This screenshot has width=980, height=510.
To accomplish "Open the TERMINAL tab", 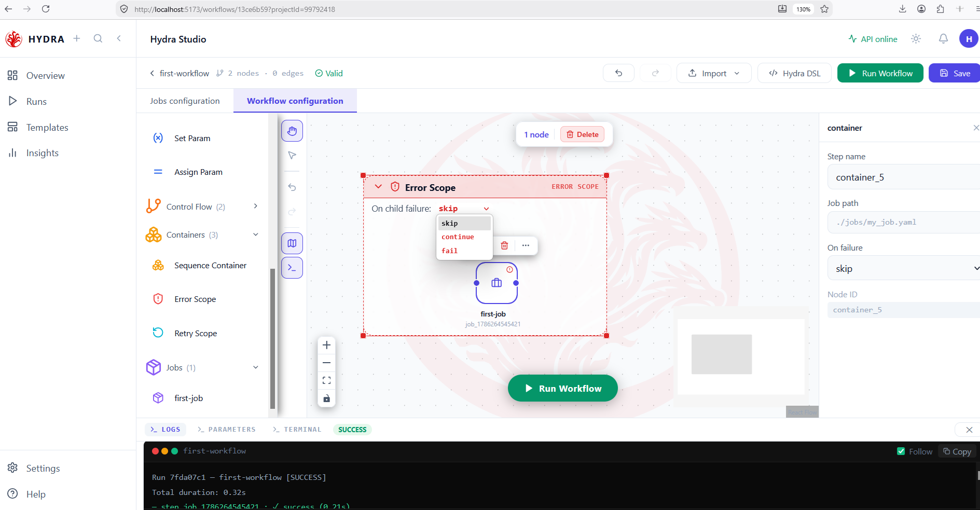I will click(x=297, y=430).
